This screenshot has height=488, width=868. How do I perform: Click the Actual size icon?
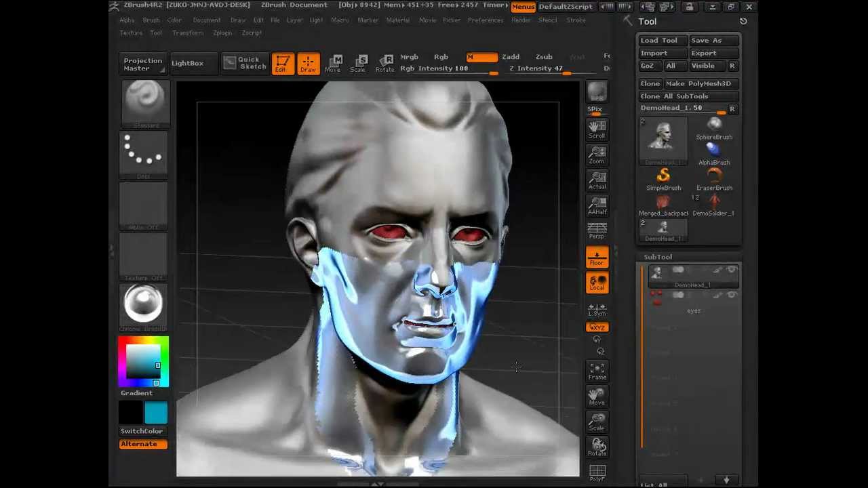(597, 180)
